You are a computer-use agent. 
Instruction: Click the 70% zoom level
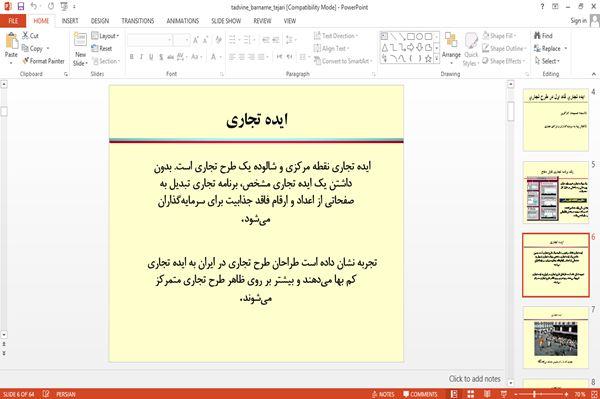pyautogui.click(x=579, y=394)
